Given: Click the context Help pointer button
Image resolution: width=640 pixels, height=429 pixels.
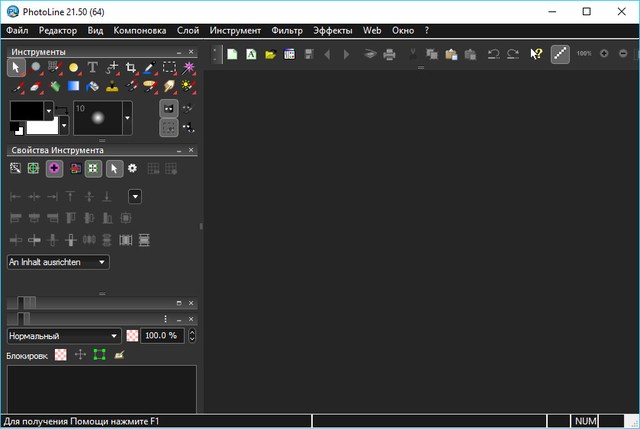Looking at the screenshot, I should 536,54.
